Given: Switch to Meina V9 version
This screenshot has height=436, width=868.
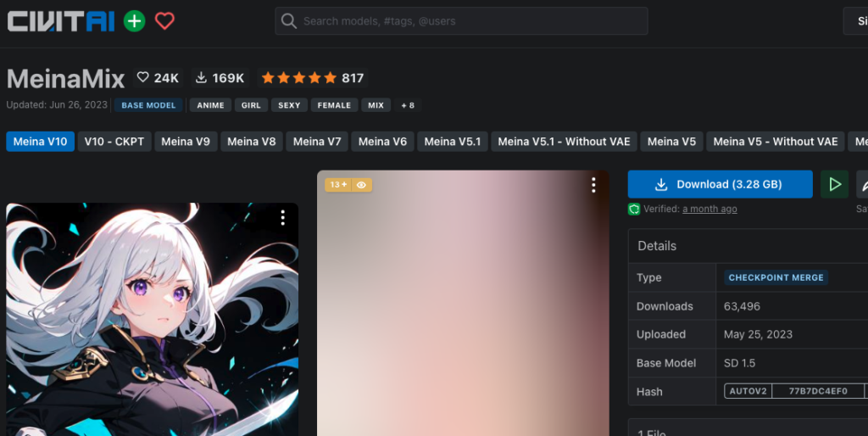Looking at the screenshot, I should 186,142.
